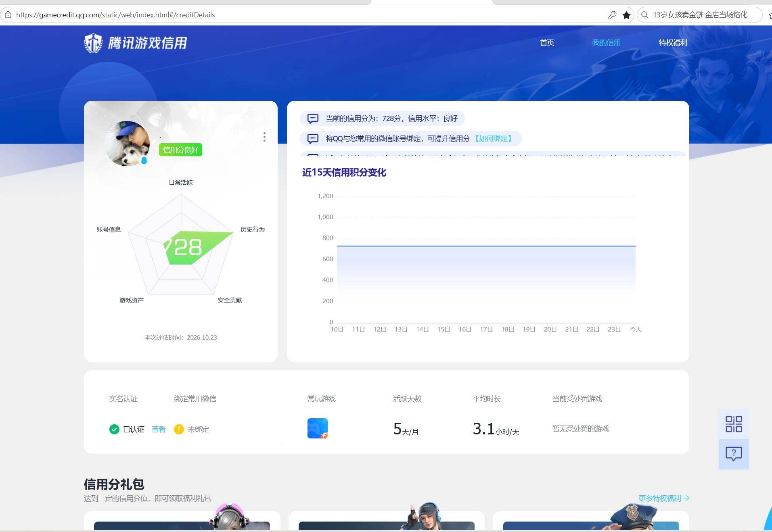Image resolution: width=772 pixels, height=532 pixels.
Task: Click the Tencent Game Credit shield logo
Action: [93, 43]
